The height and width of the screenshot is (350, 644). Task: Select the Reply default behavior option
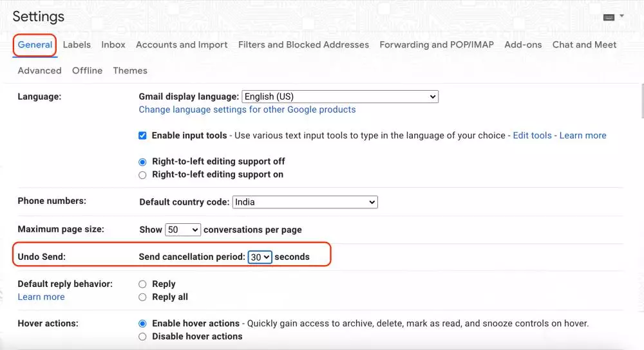coord(143,284)
